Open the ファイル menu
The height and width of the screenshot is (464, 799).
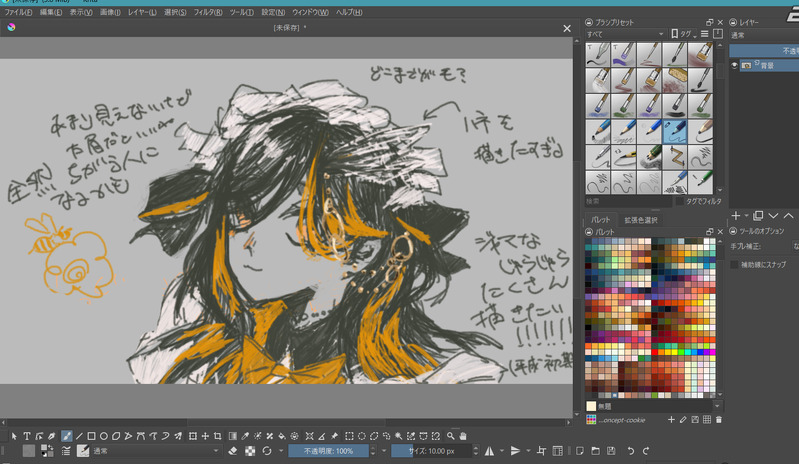pyautogui.click(x=18, y=12)
